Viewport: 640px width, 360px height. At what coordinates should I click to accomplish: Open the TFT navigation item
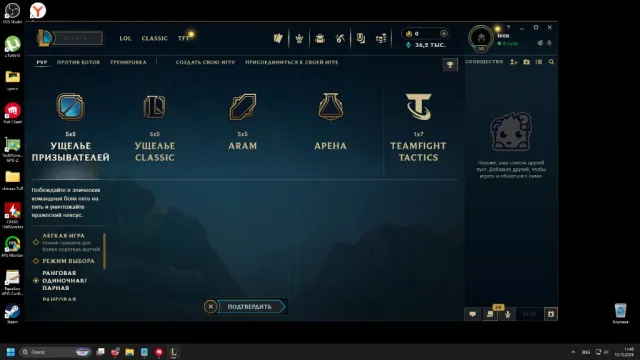[x=183, y=38]
